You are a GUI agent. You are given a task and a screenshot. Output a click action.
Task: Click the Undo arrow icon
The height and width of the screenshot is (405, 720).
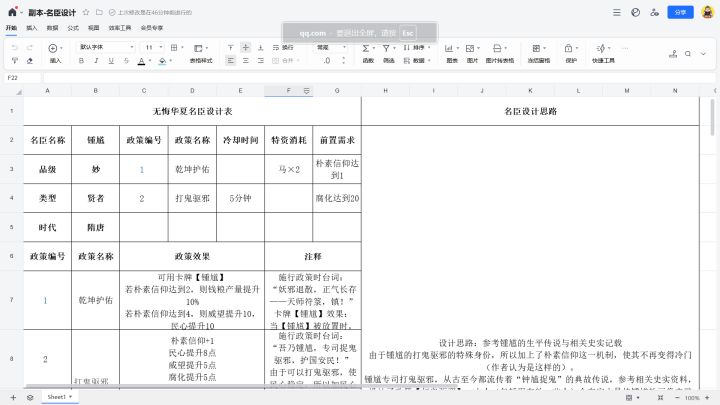(x=15, y=47)
